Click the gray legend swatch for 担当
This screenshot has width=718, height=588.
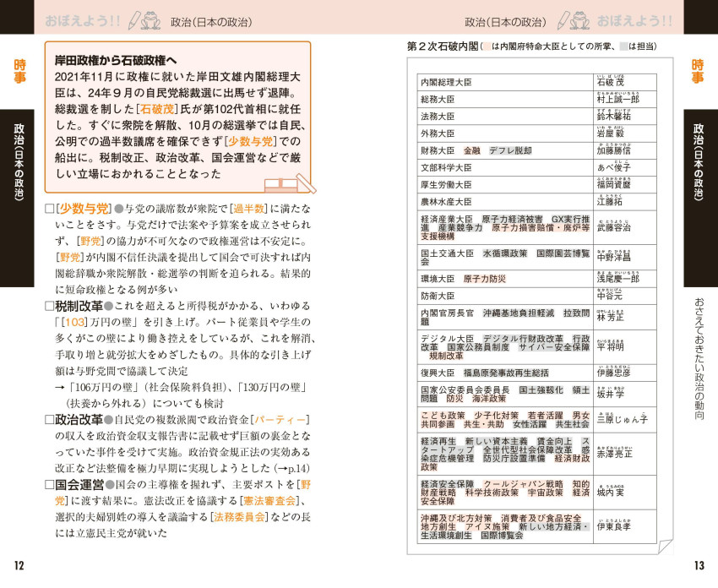coord(623,46)
